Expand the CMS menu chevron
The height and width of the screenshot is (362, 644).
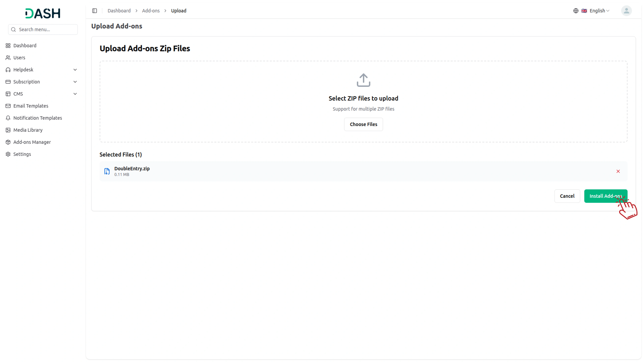pyautogui.click(x=75, y=94)
